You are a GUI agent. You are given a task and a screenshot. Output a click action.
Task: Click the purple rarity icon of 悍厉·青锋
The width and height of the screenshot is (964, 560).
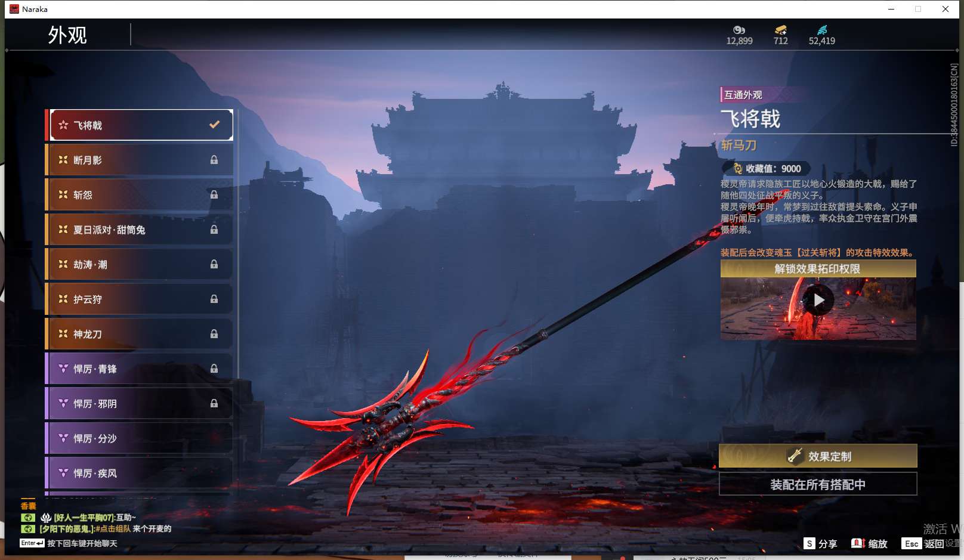[63, 369]
